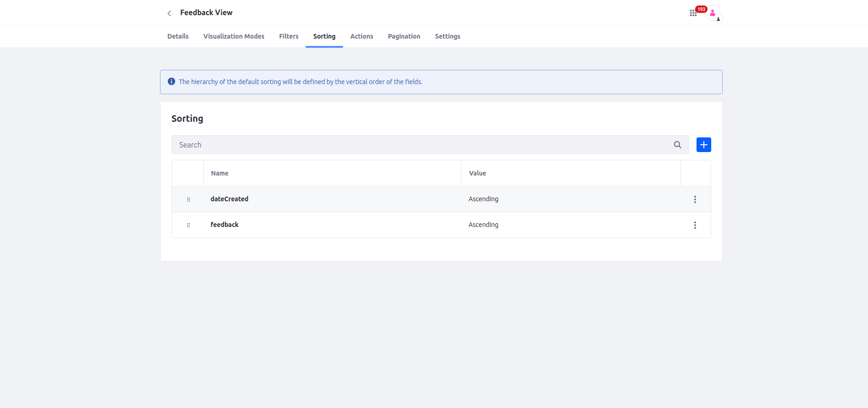Image resolution: width=868 pixels, height=408 pixels.
Task: Grab the drag handle for dateCreated row
Action: (x=188, y=199)
